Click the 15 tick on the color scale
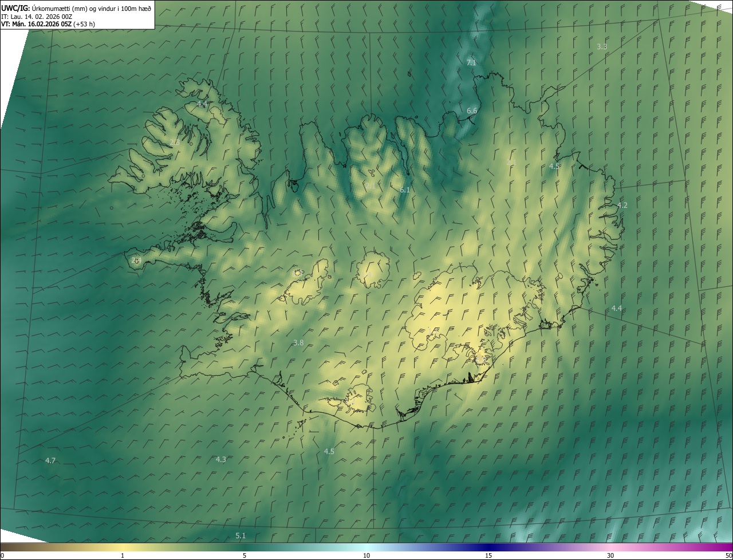The height and width of the screenshot is (560, 733). click(488, 555)
